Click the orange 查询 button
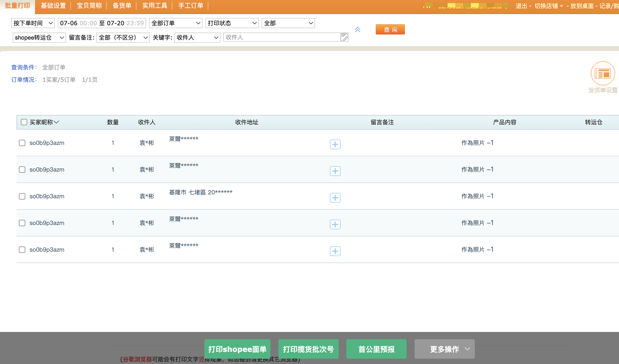Viewport: 619px width, 364px height. coord(390,29)
